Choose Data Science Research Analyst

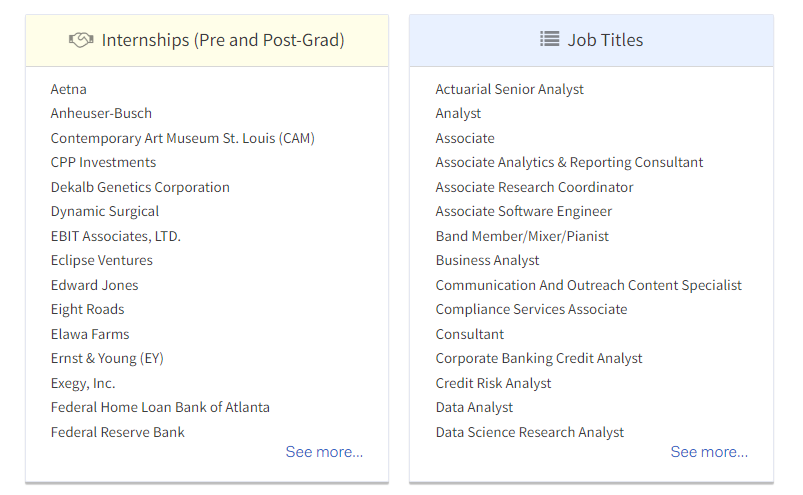pos(530,433)
